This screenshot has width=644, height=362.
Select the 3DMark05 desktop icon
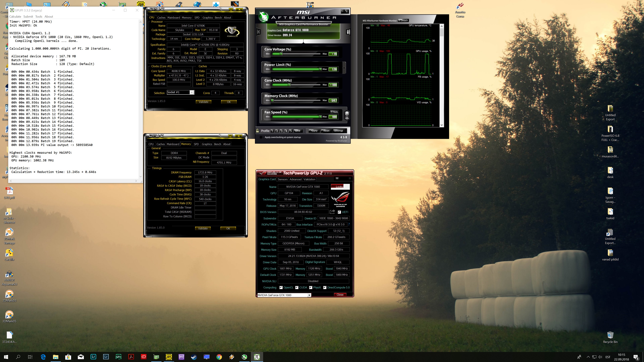[9, 317]
